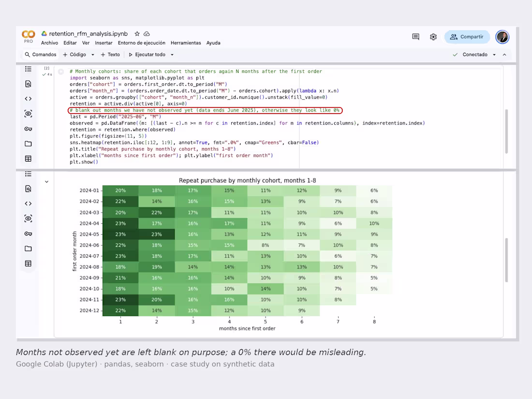The height and width of the screenshot is (399, 532).
Task: Click the run cell button of the code cell
Action: pyautogui.click(x=61, y=72)
